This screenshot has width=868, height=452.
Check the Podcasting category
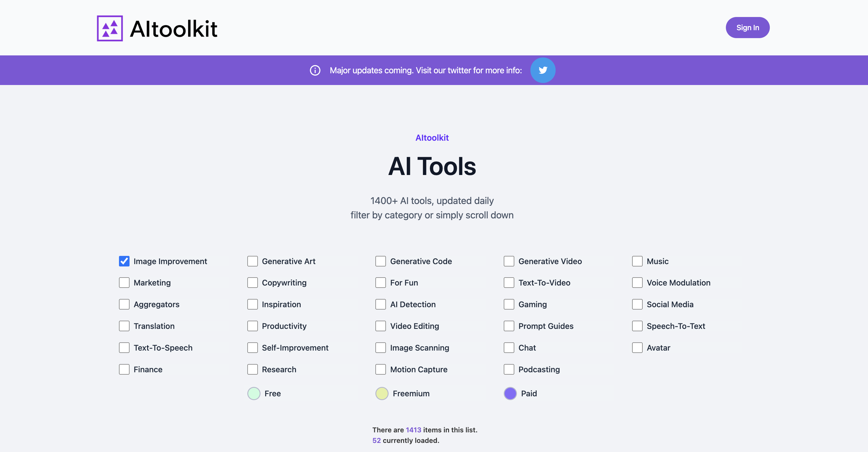[x=509, y=369]
